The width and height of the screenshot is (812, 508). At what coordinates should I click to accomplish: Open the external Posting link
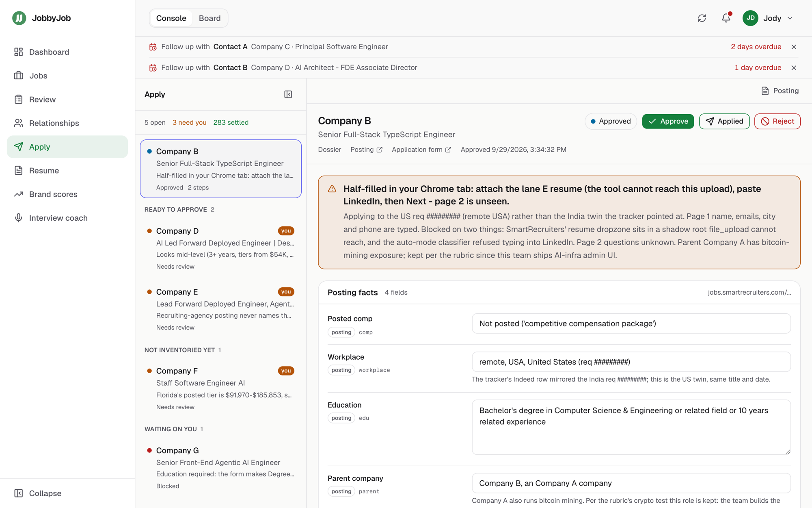pyautogui.click(x=366, y=150)
